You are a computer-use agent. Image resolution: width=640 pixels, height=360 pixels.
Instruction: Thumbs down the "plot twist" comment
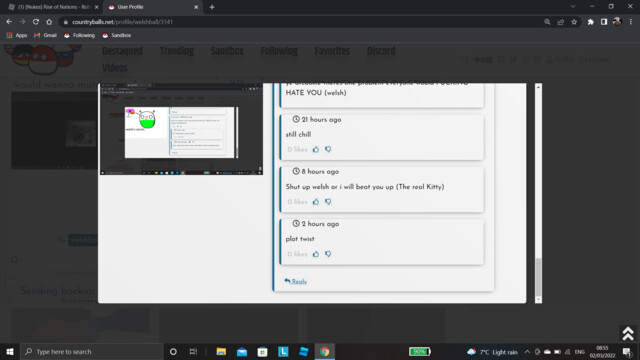[328, 254]
